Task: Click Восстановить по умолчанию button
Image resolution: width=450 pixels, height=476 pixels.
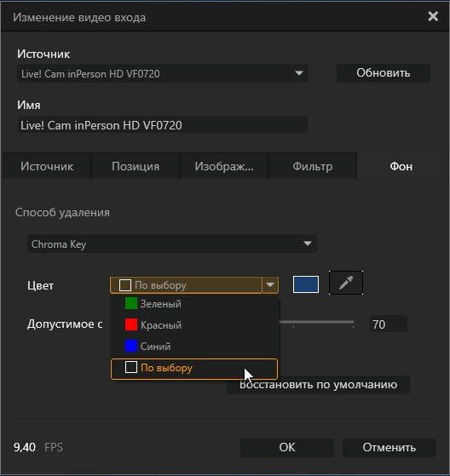Action: (x=318, y=385)
